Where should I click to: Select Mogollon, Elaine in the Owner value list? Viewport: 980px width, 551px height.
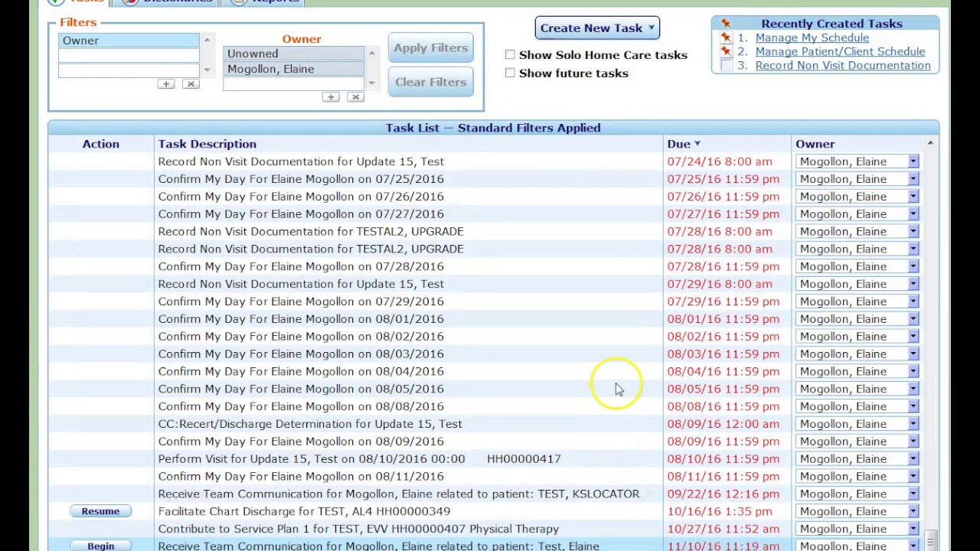click(x=293, y=69)
